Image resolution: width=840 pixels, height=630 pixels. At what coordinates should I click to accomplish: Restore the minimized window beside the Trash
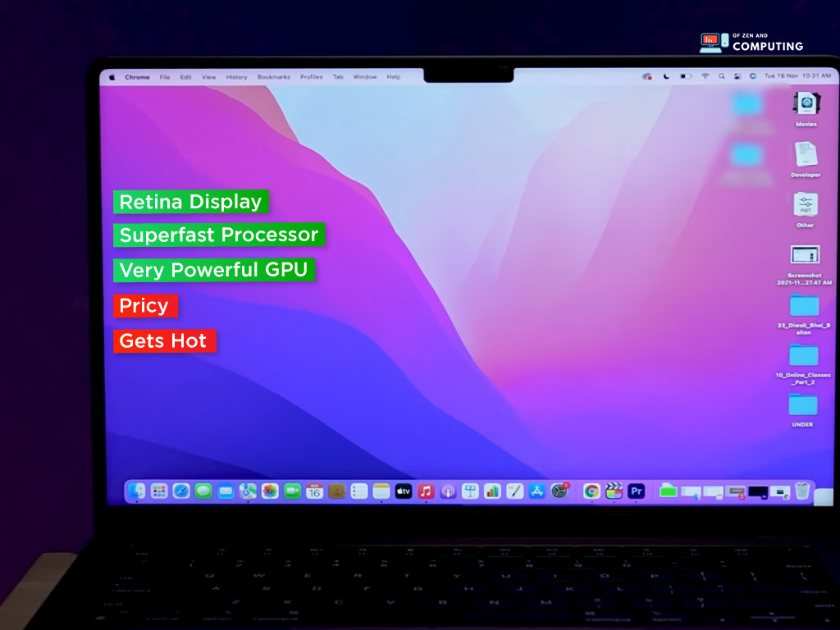click(x=781, y=492)
